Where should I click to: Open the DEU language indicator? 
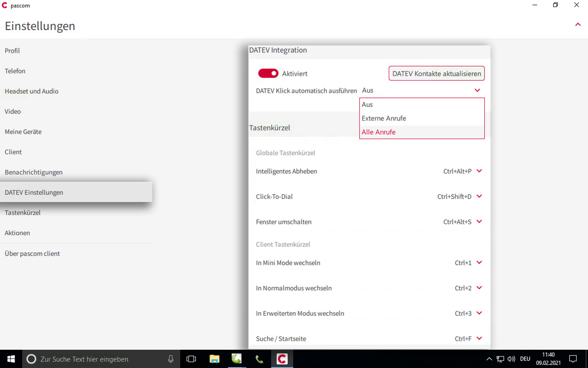[x=525, y=359]
